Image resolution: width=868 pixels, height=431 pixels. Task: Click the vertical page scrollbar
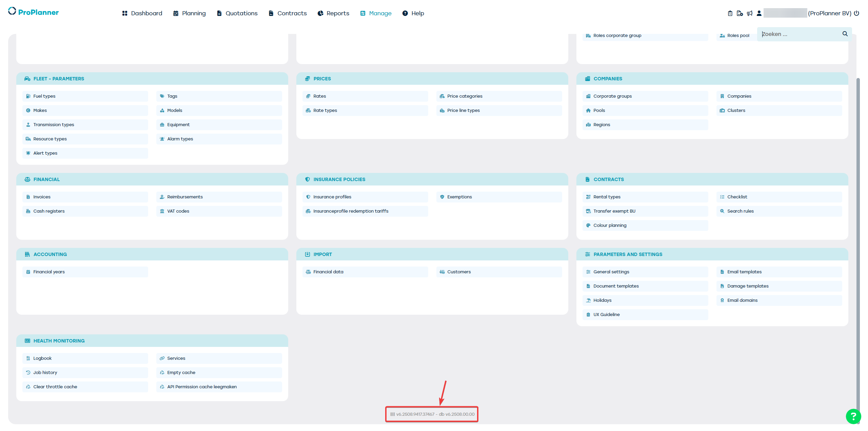pos(858,237)
